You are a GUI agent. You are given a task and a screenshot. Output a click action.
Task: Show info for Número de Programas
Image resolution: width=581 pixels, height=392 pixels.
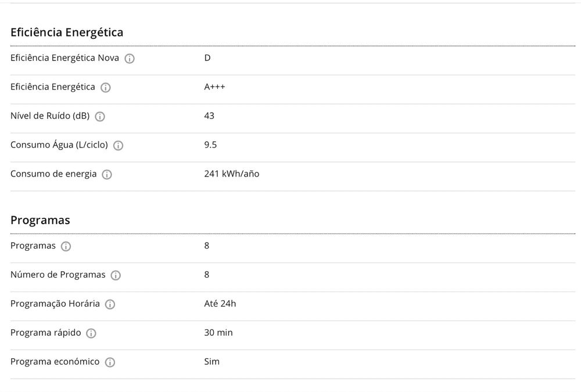pyautogui.click(x=116, y=275)
